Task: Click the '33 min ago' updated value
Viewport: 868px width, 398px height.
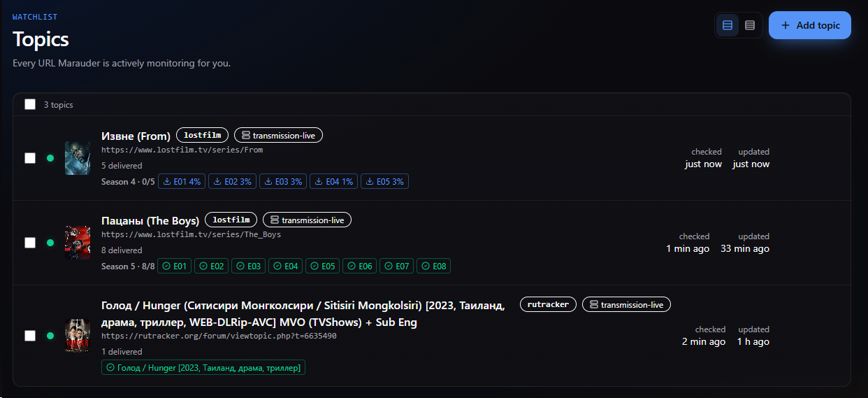Action: [x=745, y=249]
